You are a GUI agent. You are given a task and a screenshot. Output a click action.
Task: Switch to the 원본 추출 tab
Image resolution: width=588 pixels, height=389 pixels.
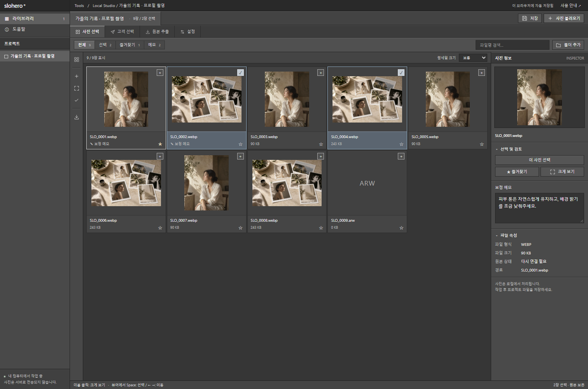pyautogui.click(x=157, y=32)
